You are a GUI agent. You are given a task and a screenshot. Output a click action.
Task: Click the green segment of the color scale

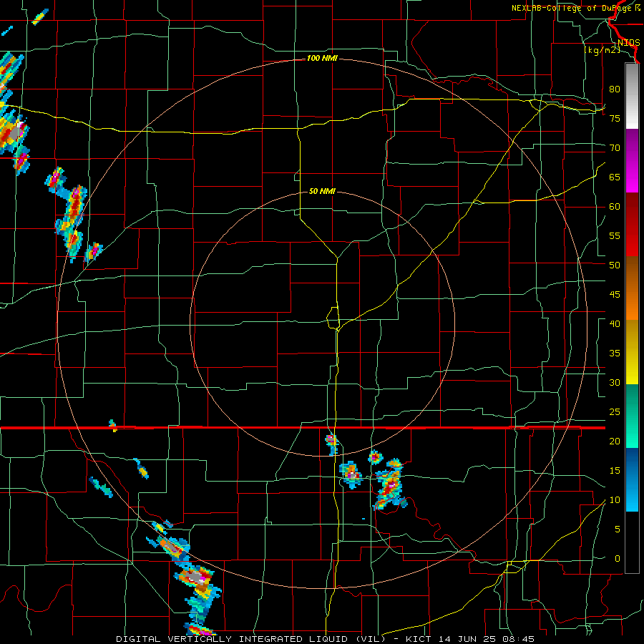click(x=632, y=416)
